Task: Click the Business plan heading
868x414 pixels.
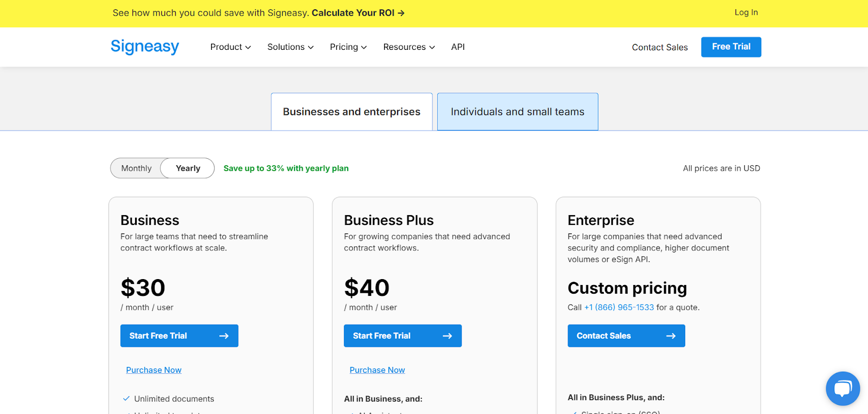Action: click(150, 221)
